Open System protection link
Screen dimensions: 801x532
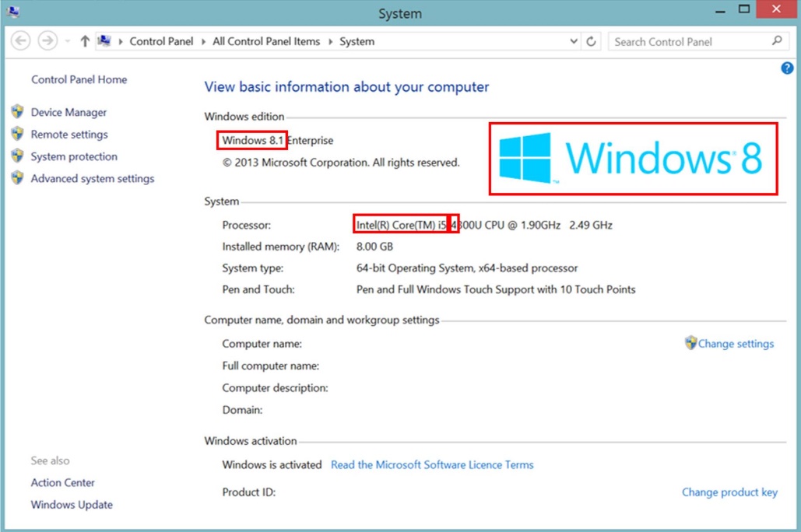[74, 156]
